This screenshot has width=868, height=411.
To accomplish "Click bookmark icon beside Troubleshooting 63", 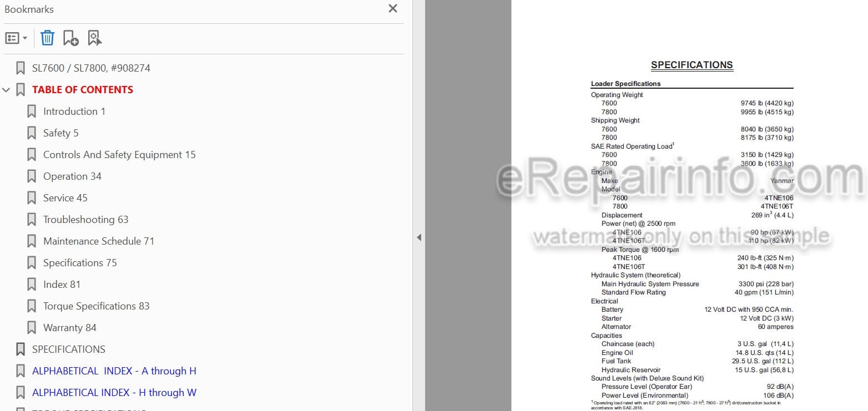I will coord(32,220).
